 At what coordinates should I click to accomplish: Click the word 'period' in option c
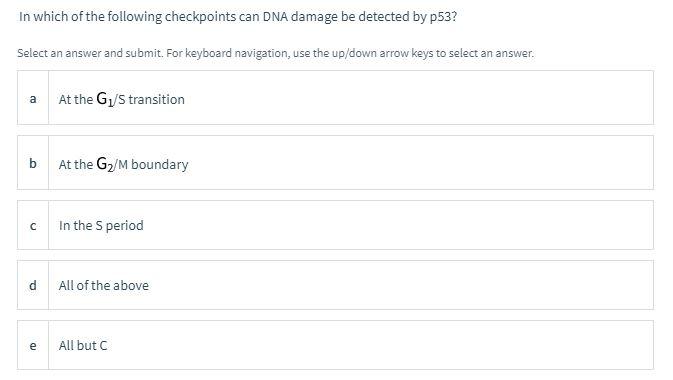(124, 226)
